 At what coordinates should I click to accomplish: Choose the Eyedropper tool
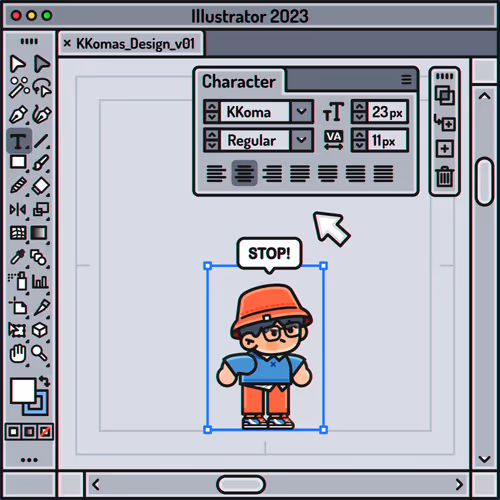click(17, 257)
